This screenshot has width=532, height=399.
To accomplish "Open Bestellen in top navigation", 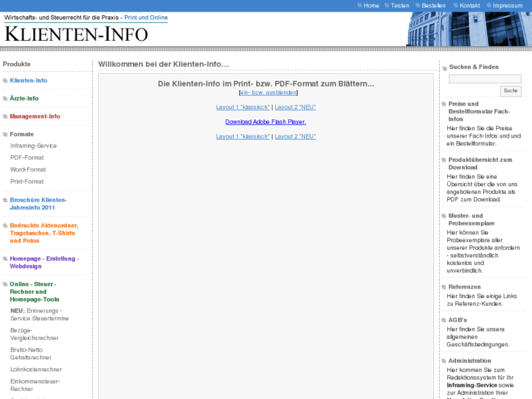I will point(434,5).
